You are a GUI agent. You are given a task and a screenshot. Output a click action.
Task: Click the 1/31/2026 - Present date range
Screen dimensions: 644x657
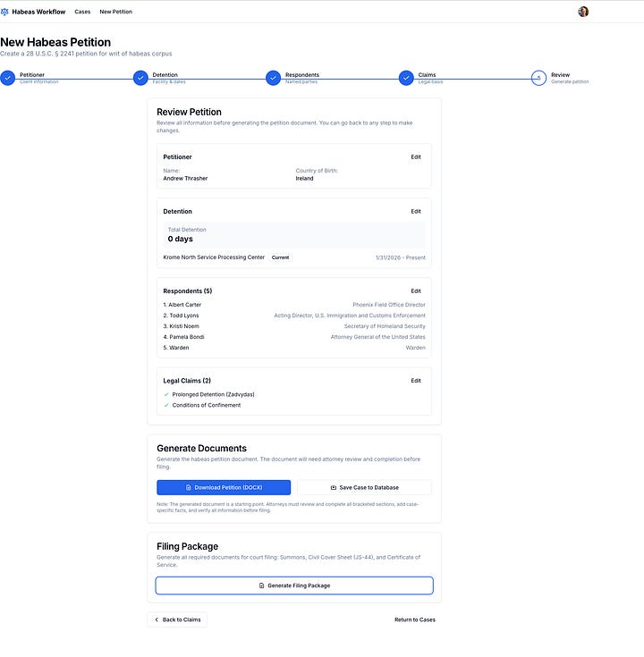(x=401, y=257)
